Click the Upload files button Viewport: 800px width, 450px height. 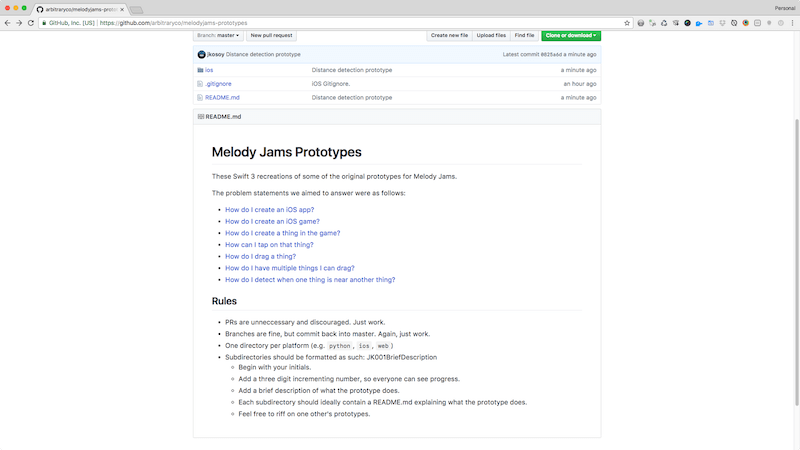[491, 35]
